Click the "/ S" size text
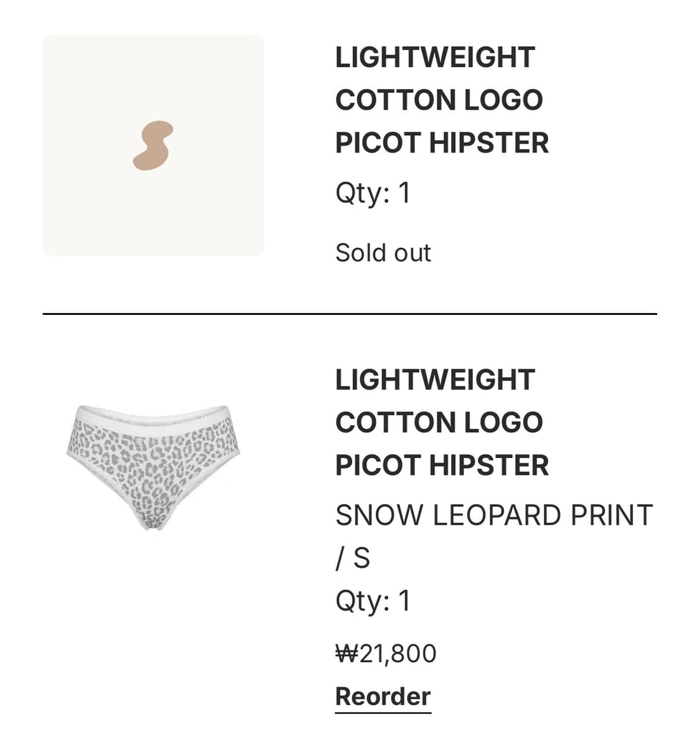 352,558
